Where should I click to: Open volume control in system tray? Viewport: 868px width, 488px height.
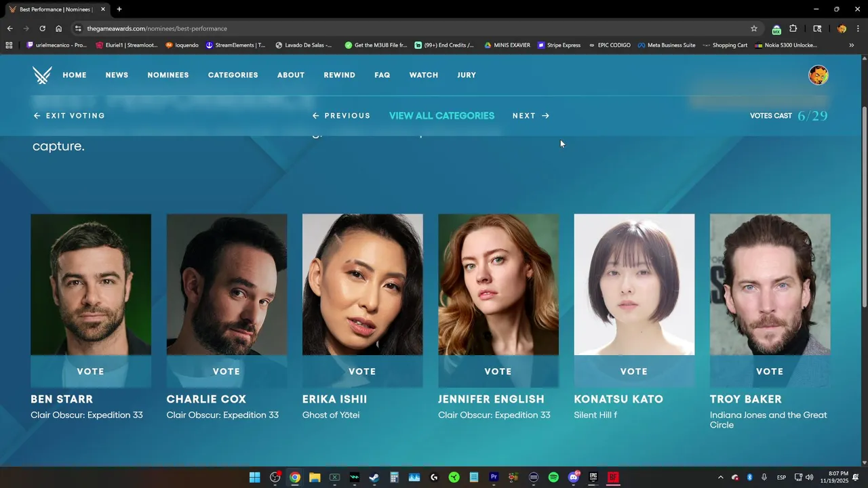pyautogui.click(x=810, y=477)
